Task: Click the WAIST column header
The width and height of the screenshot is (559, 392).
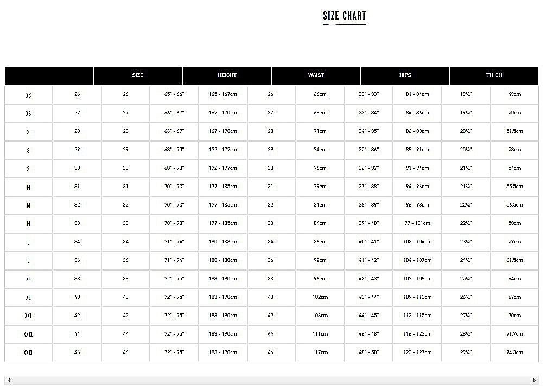Action: 316,75
